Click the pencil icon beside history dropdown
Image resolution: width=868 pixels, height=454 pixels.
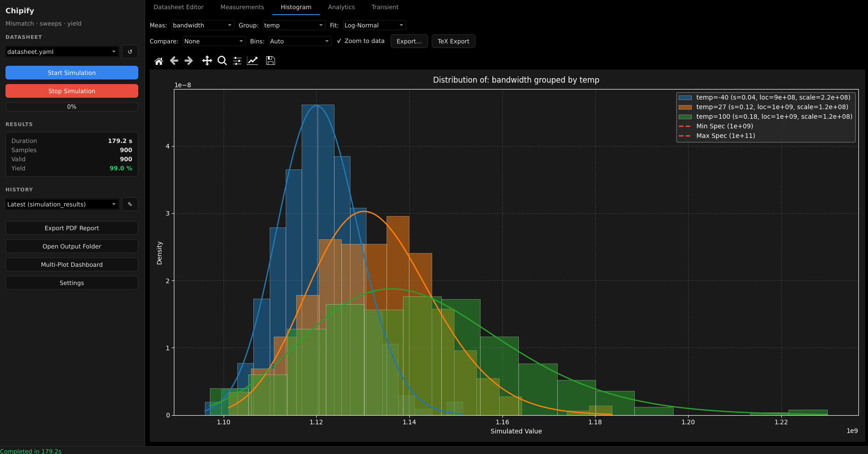pyautogui.click(x=130, y=204)
